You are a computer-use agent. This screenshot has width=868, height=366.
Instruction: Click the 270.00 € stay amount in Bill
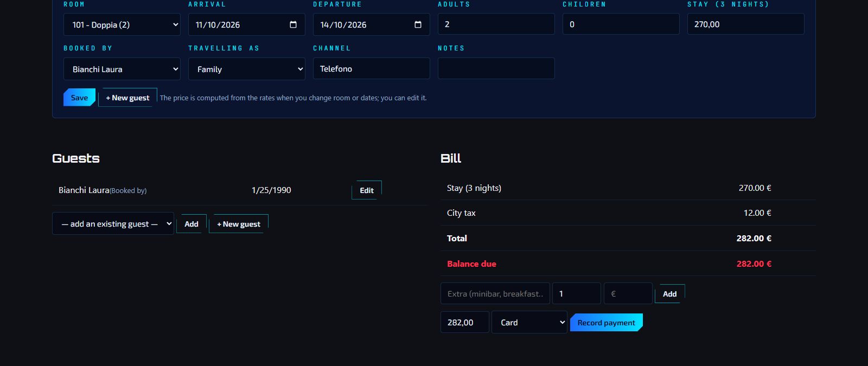click(x=755, y=188)
